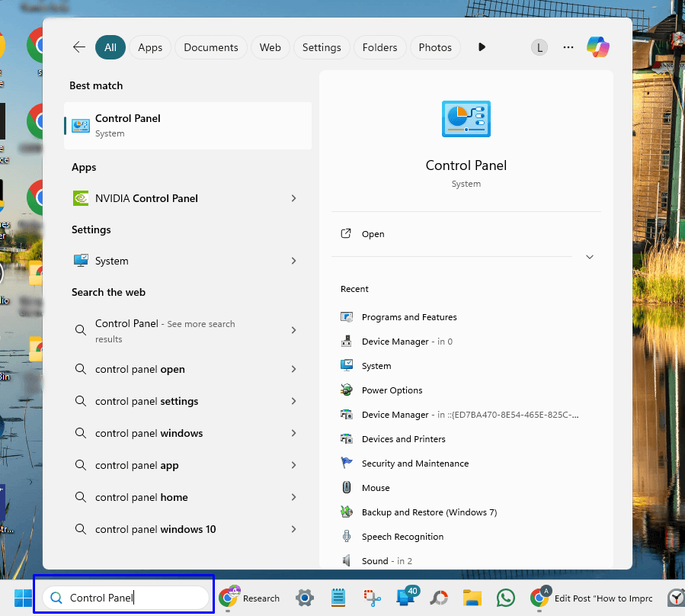This screenshot has height=616, width=685.
Task: Switch to the Web filter tab
Action: click(270, 47)
